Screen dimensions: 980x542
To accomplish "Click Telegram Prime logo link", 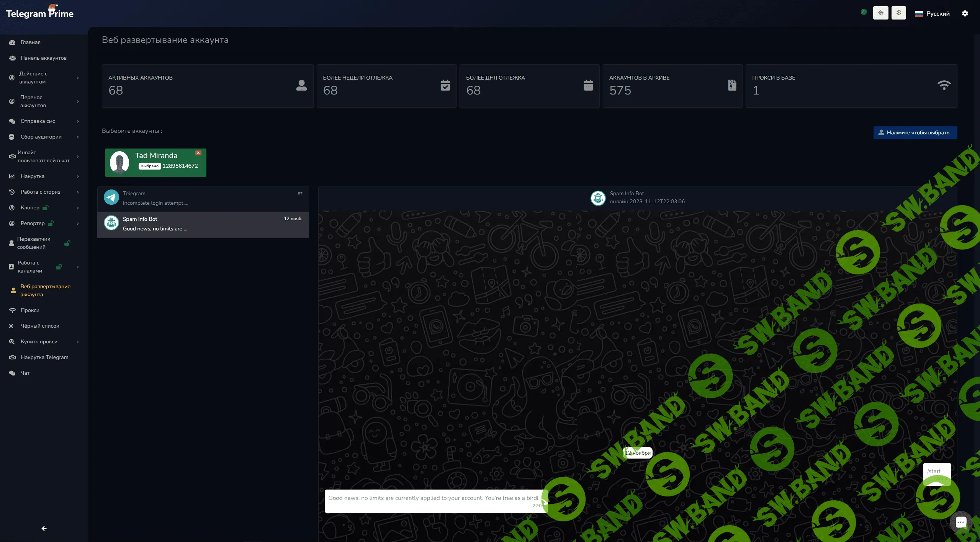I will pyautogui.click(x=40, y=13).
